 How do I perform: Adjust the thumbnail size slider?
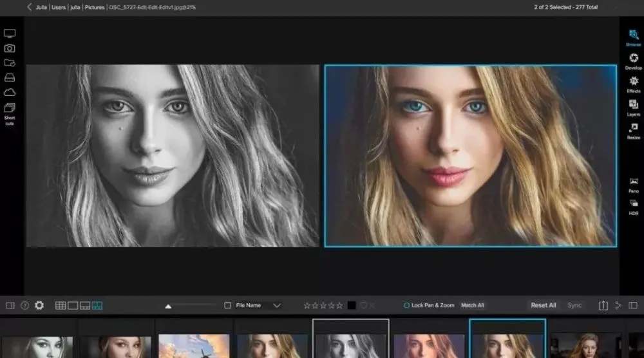point(168,306)
